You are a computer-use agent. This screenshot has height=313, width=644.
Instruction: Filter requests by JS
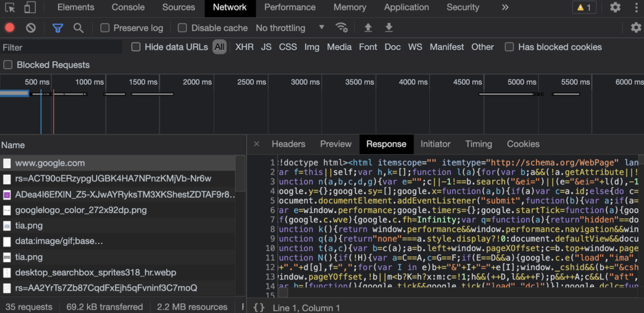(266, 47)
